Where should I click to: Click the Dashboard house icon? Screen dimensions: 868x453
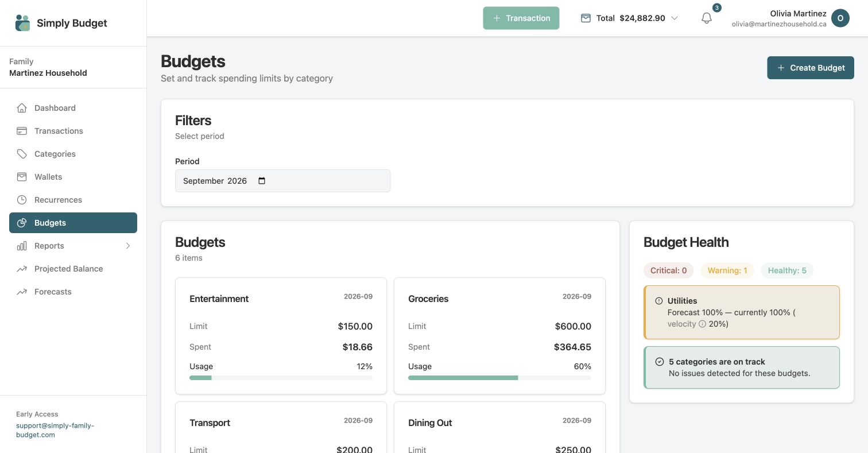click(22, 108)
